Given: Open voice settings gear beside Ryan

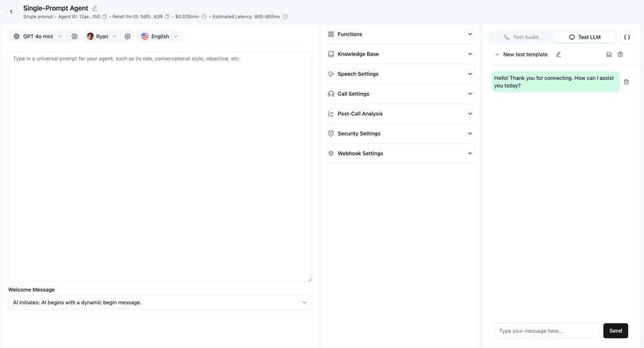Looking at the screenshot, I should coord(127,36).
